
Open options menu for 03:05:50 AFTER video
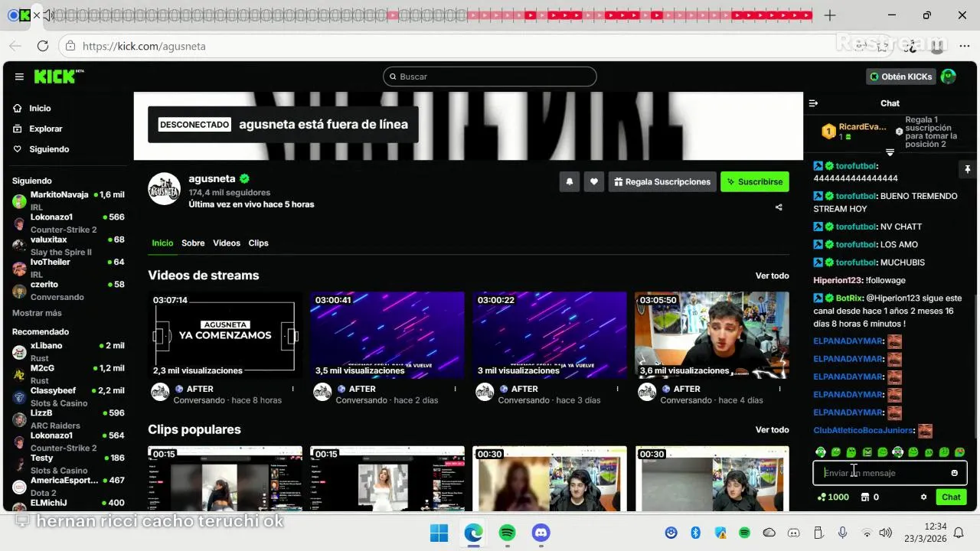(x=779, y=389)
